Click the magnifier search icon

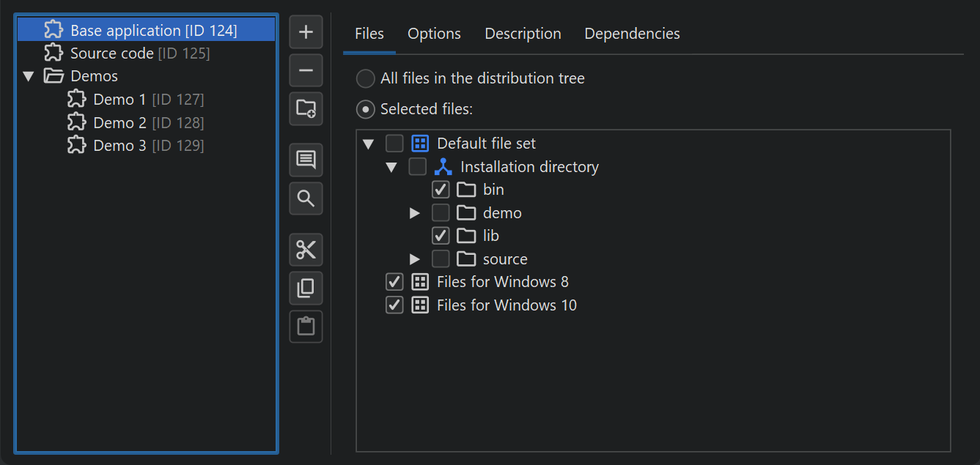click(306, 198)
